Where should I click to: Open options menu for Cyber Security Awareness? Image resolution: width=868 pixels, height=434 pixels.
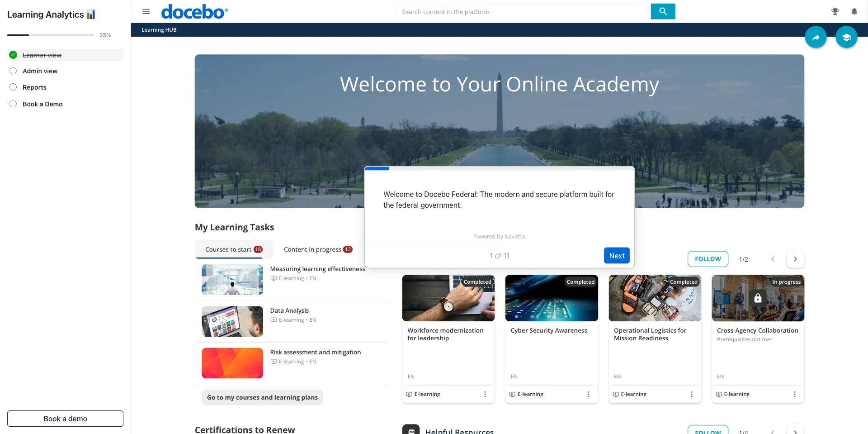click(x=588, y=394)
